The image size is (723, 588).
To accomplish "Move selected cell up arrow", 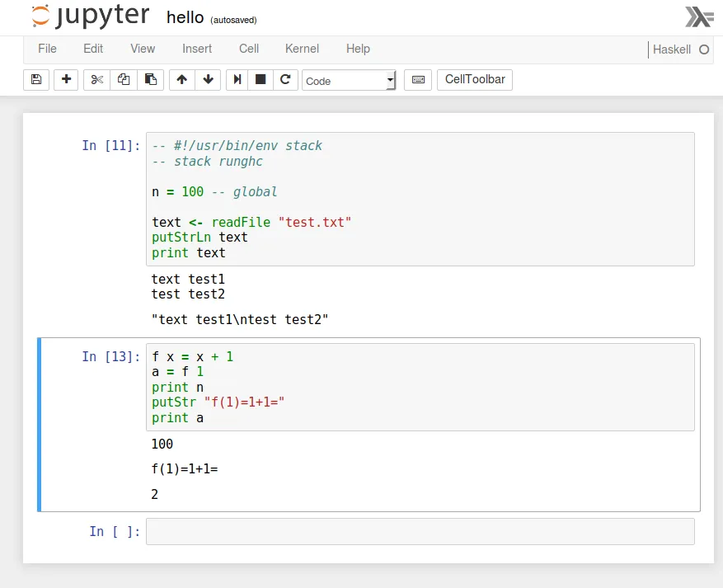I will click(x=182, y=80).
